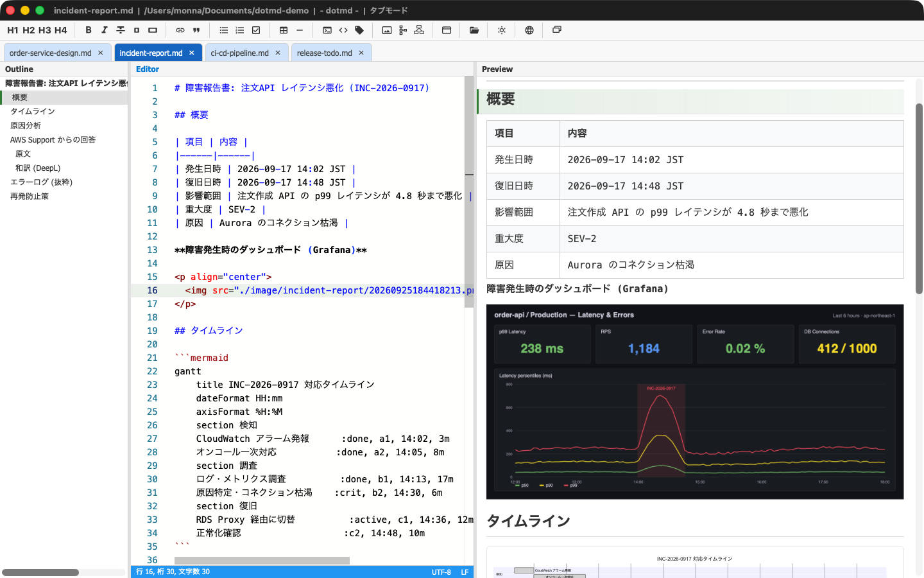This screenshot has height=578, width=924.
Task: Close the release-todo.md tab
Action: 361,53
